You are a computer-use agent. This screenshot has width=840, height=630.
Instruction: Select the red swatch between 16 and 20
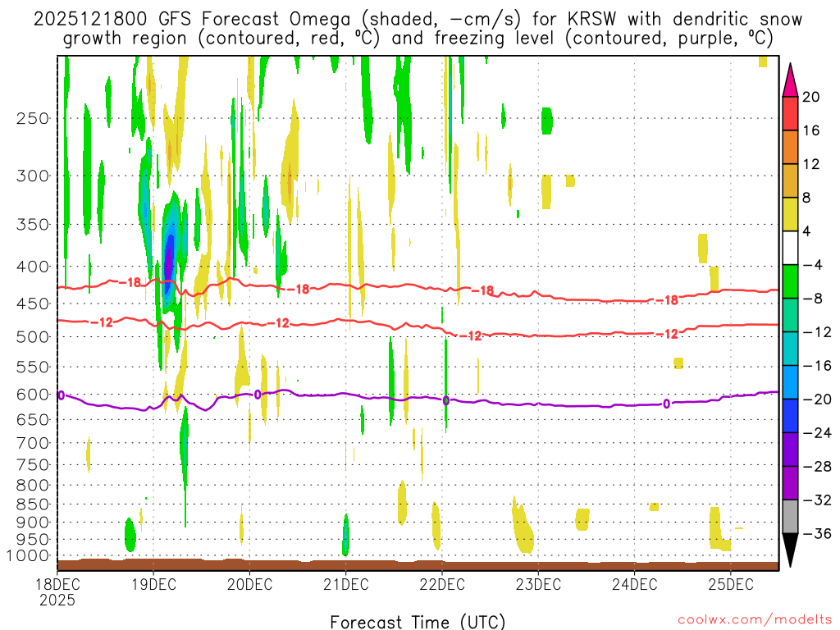point(790,113)
